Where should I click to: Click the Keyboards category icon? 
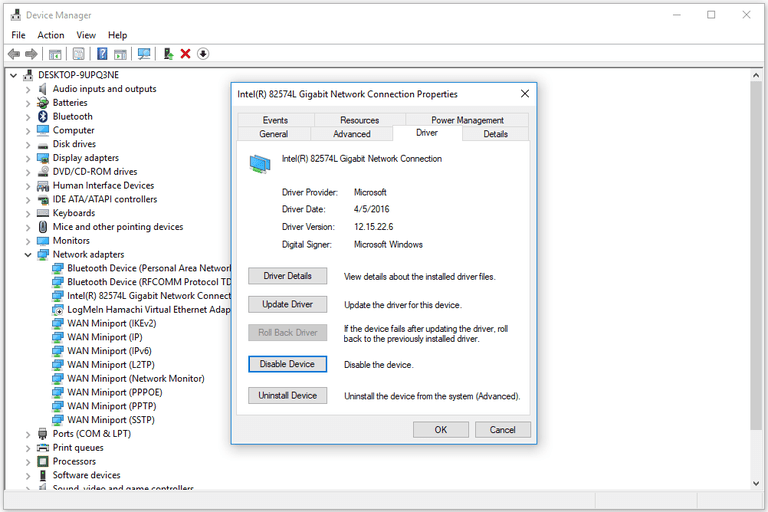[x=43, y=213]
